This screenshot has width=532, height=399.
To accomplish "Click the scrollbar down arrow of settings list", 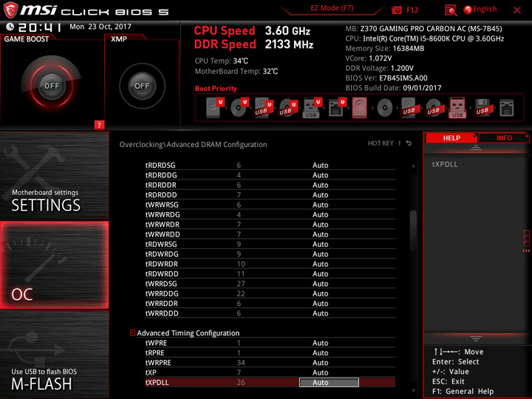I will [x=413, y=391].
